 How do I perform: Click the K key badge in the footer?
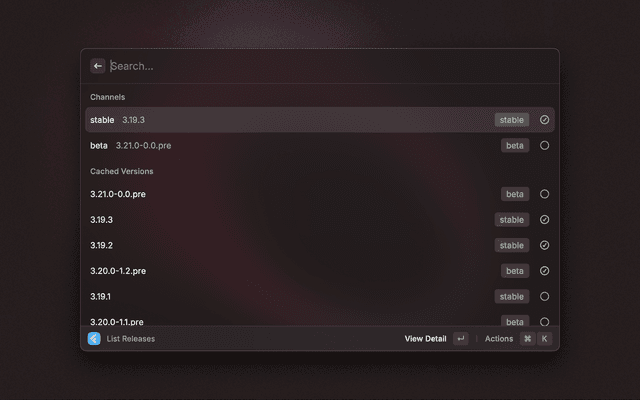[544, 338]
